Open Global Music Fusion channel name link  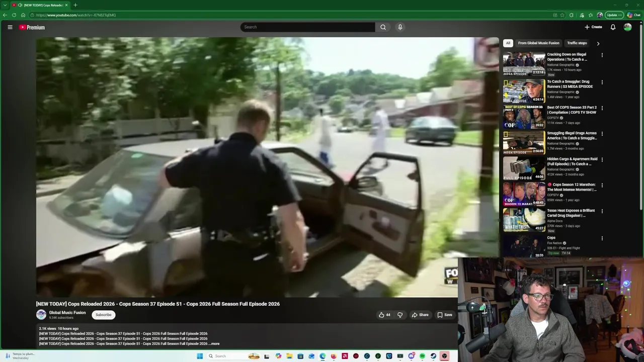click(67, 312)
